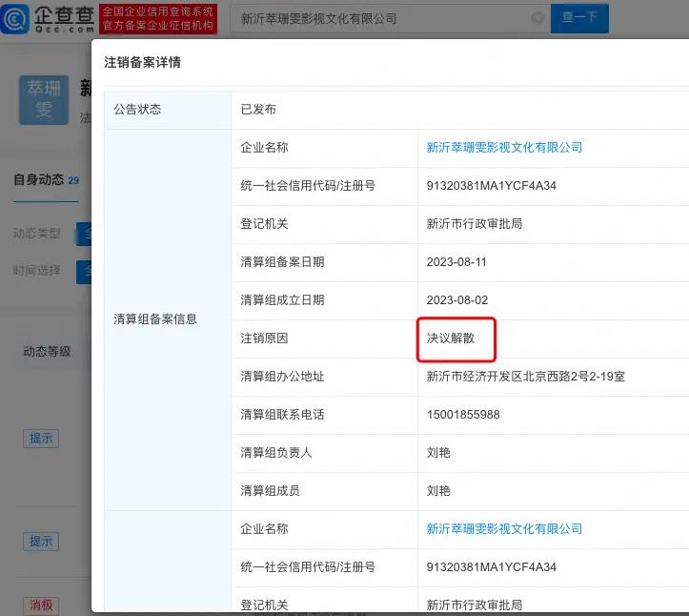This screenshot has height=616, width=689.
Task: Click the first 提示 tag
Action: 41,439
